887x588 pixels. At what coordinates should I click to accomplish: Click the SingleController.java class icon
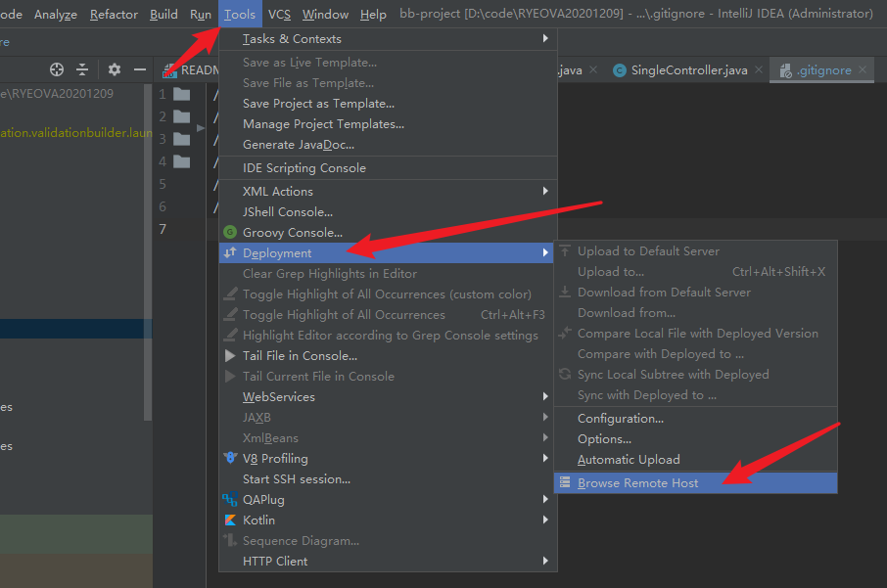(x=620, y=70)
